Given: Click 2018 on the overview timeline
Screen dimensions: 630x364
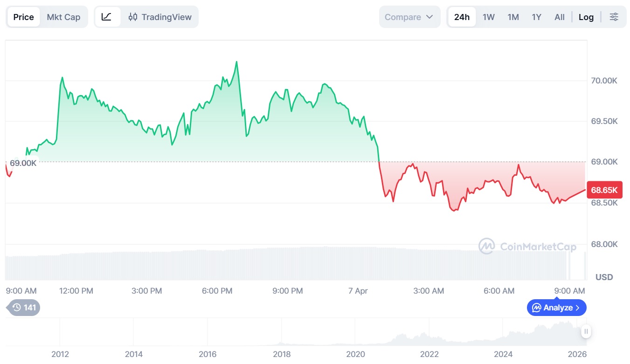Looking at the screenshot, I should coord(282,354).
